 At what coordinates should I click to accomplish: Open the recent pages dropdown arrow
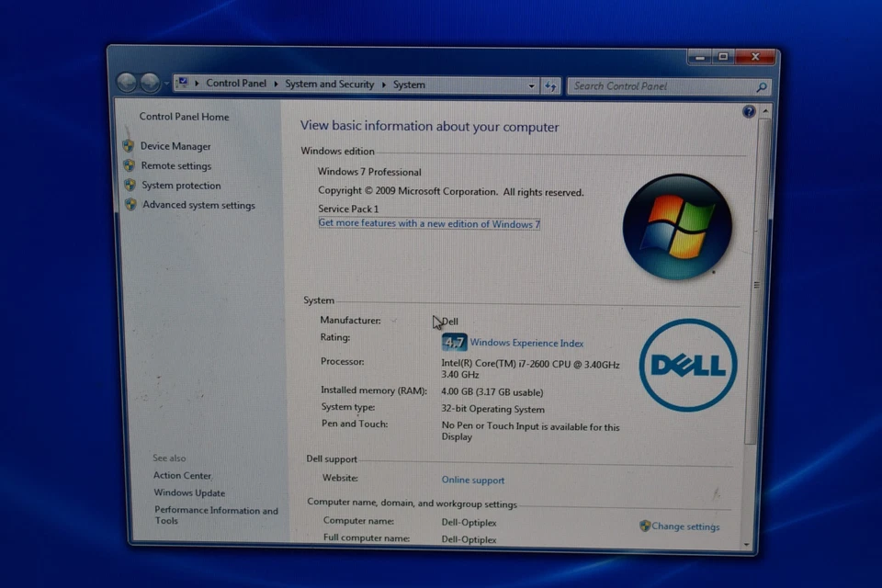[166, 84]
